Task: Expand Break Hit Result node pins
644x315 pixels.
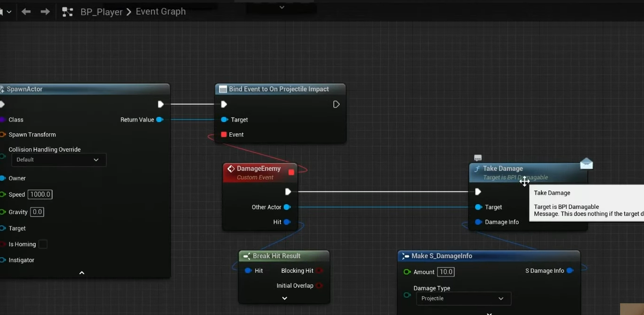Action: pyautogui.click(x=284, y=298)
